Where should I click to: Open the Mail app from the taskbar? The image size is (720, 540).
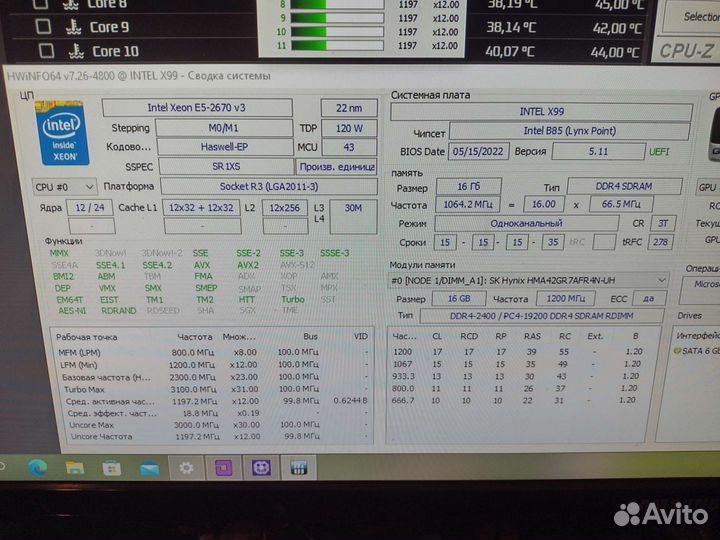[149, 469]
